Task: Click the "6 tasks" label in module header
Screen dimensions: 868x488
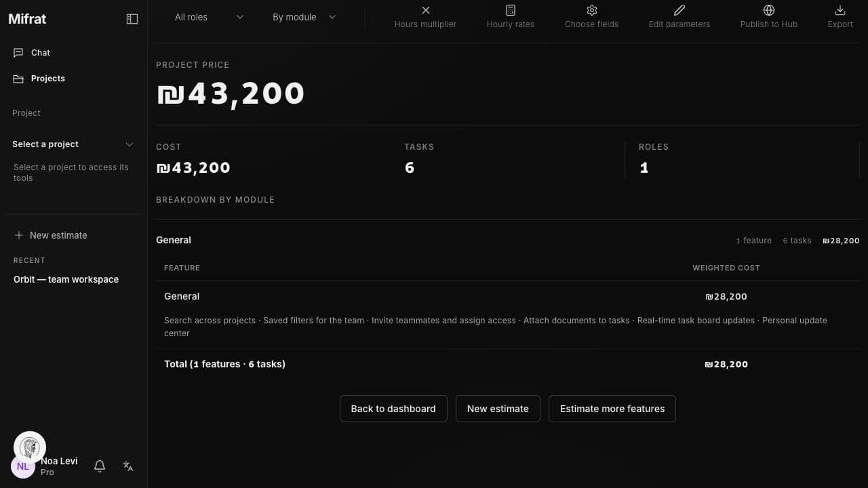Action: 797,241
